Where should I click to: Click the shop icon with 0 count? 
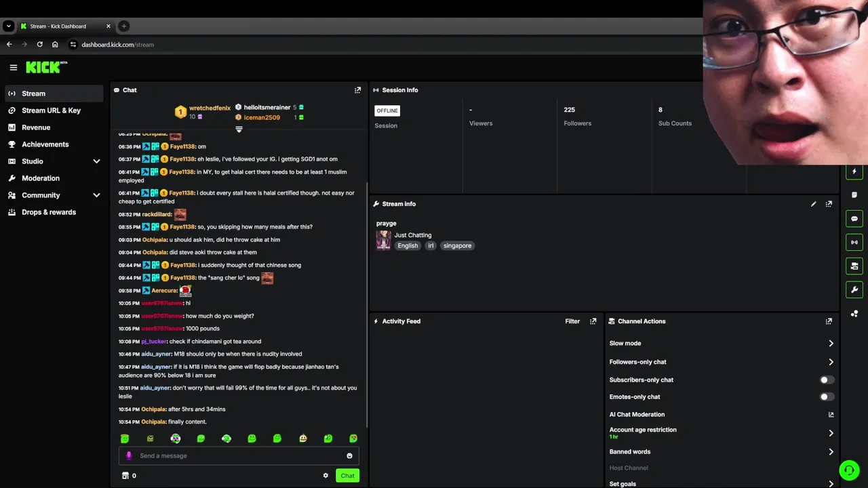coord(128,476)
